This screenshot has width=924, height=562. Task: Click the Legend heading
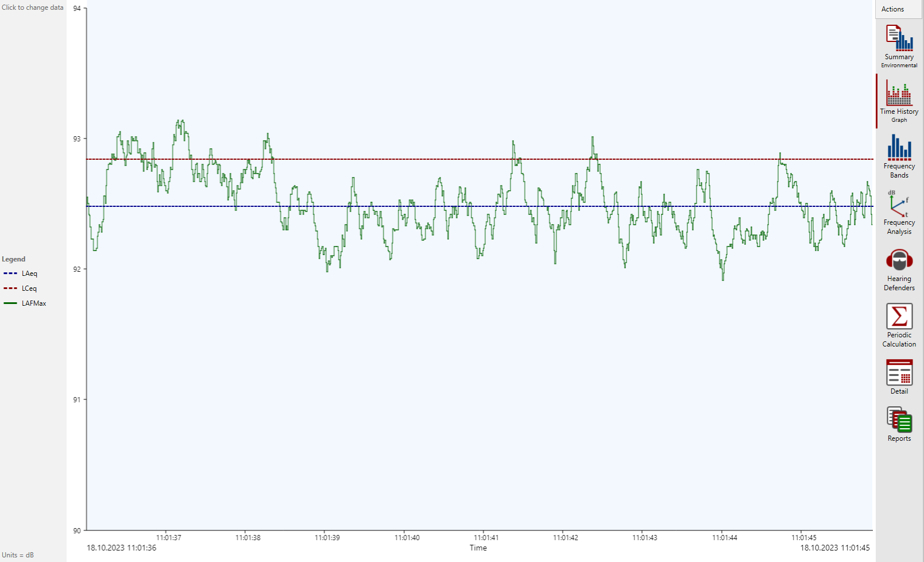click(x=14, y=259)
